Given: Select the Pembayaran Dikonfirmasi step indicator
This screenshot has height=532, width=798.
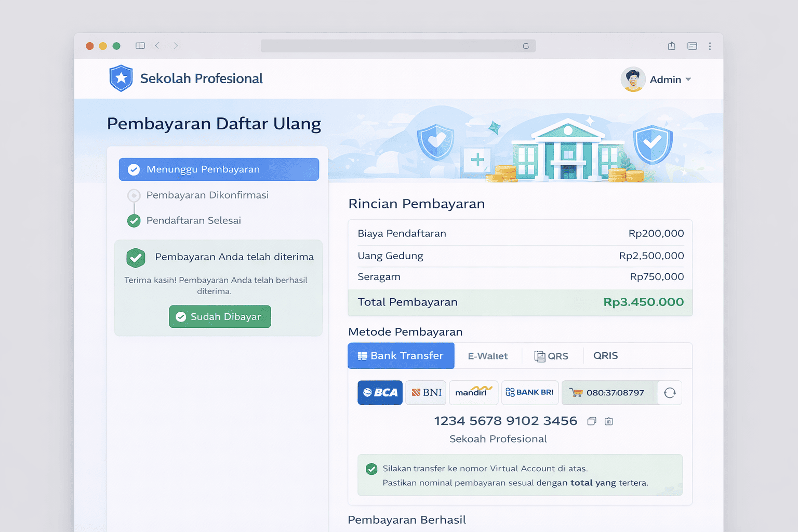Looking at the screenshot, I should click(134, 195).
